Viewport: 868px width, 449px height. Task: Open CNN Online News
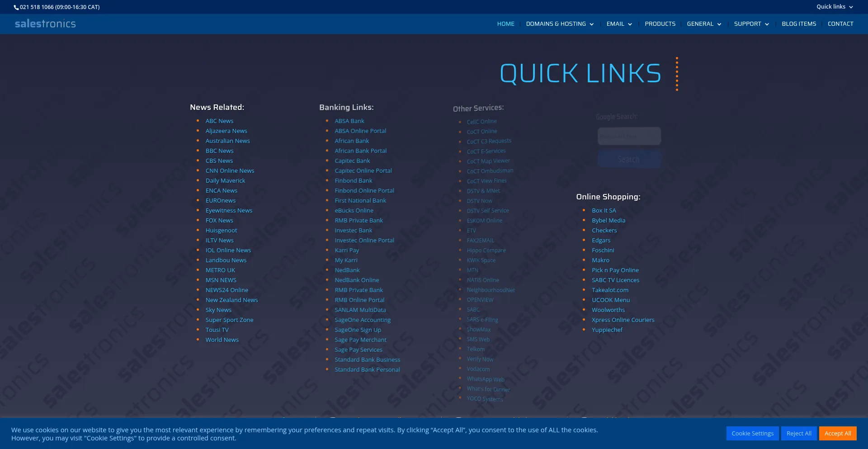coord(230,171)
